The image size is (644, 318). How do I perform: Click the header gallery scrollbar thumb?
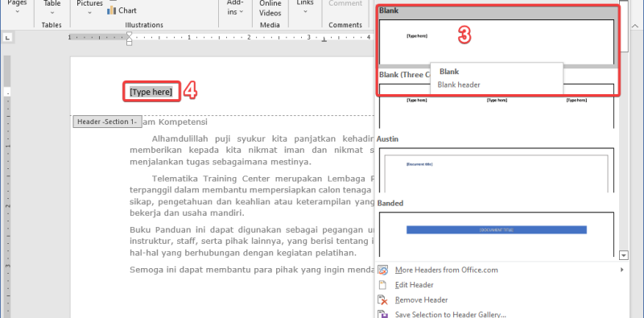click(x=624, y=26)
